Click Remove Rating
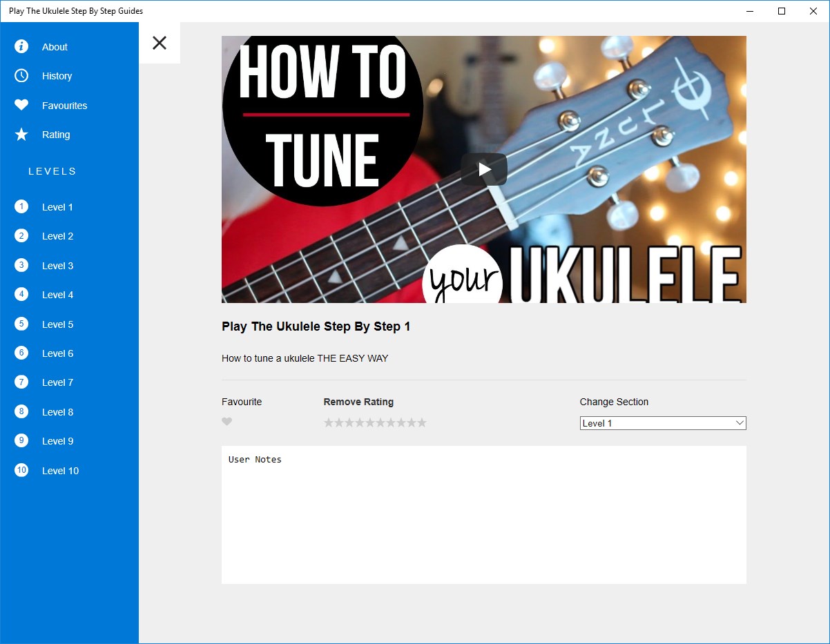 click(x=358, y=402)
